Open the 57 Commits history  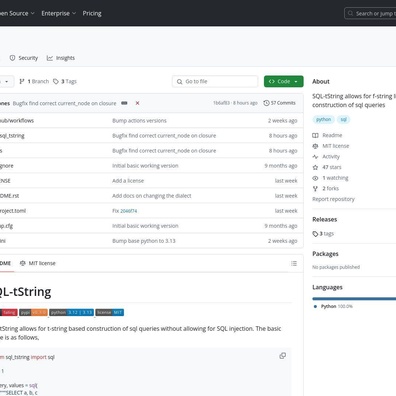point(279,103)
